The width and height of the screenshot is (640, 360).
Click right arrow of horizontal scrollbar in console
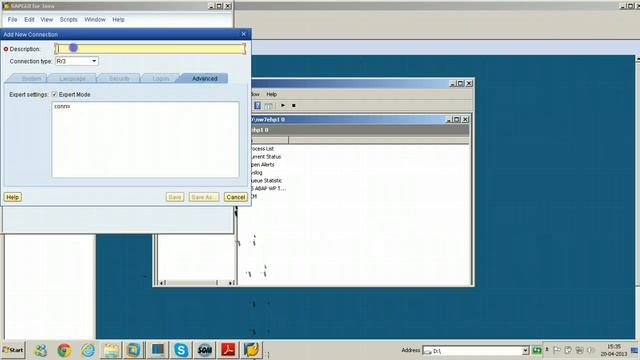(231, 282)
